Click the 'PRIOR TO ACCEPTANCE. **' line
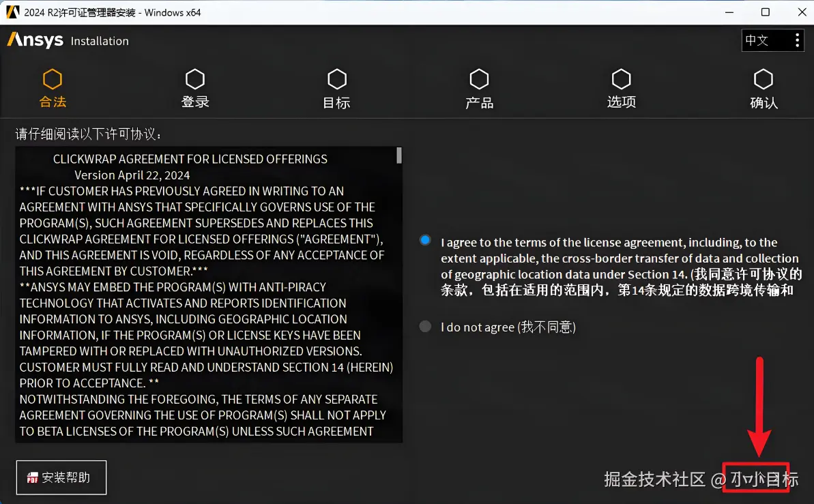This screenshot has width=814, height=504. (89, 383)
